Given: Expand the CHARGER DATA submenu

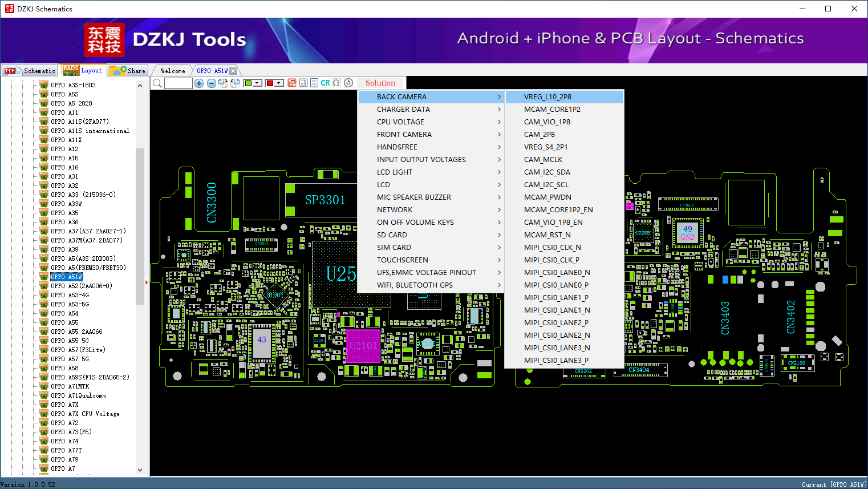Looking at the screenshot, I should coord(431,110).
